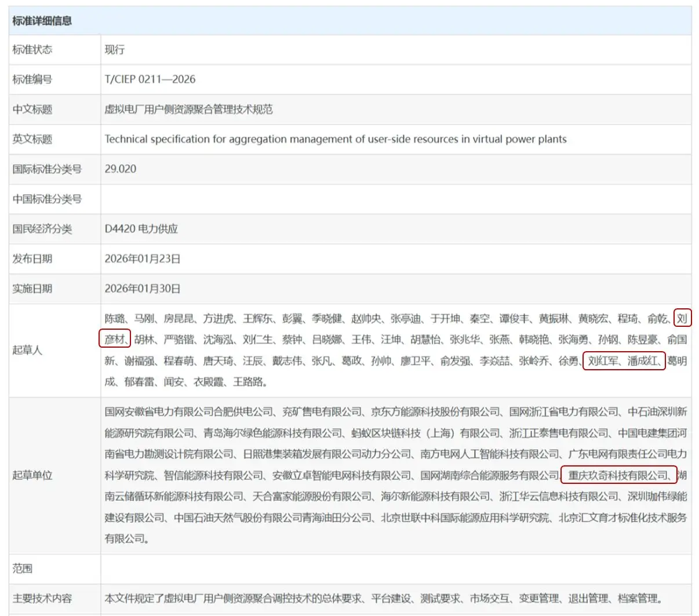Viewport: 699px width, 616px height.
Task: Select the implementation date 2026年01月30日
Action: point(142,289)
